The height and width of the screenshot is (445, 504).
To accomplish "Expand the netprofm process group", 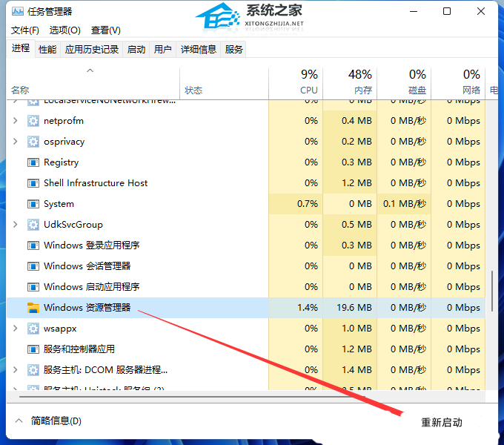I will (16, 121).
